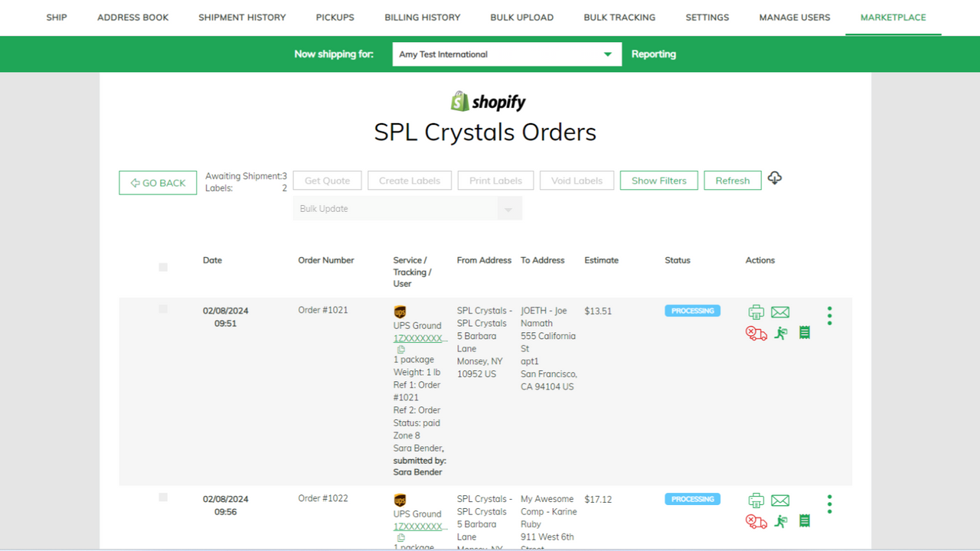Void shipment for Order #1021 via red truck icon
980x551 pixels.
click(756, 333)
